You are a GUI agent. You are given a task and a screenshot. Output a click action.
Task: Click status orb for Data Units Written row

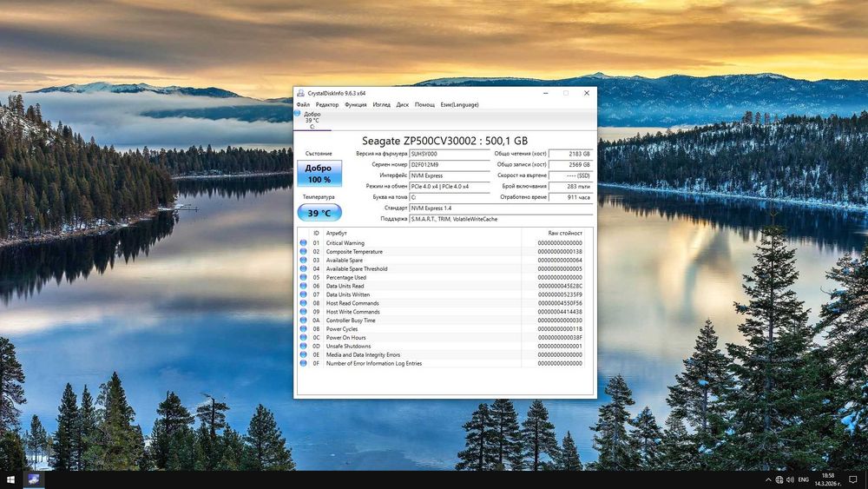click(x=303, y=294)
